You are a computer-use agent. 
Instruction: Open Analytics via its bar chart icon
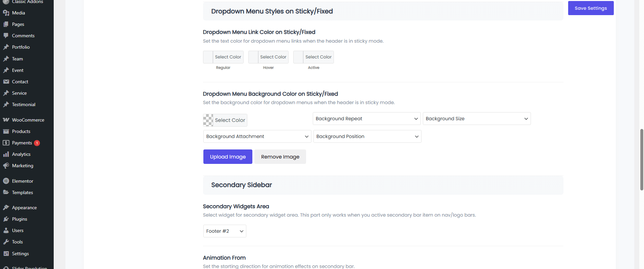6,154
